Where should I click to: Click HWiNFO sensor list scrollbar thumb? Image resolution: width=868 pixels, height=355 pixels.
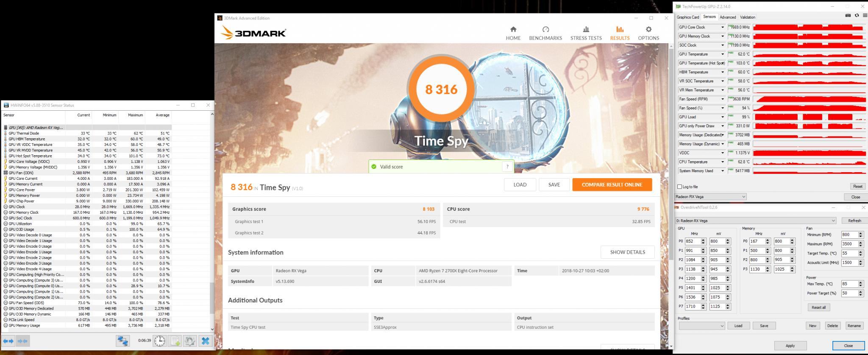(212, 298)
